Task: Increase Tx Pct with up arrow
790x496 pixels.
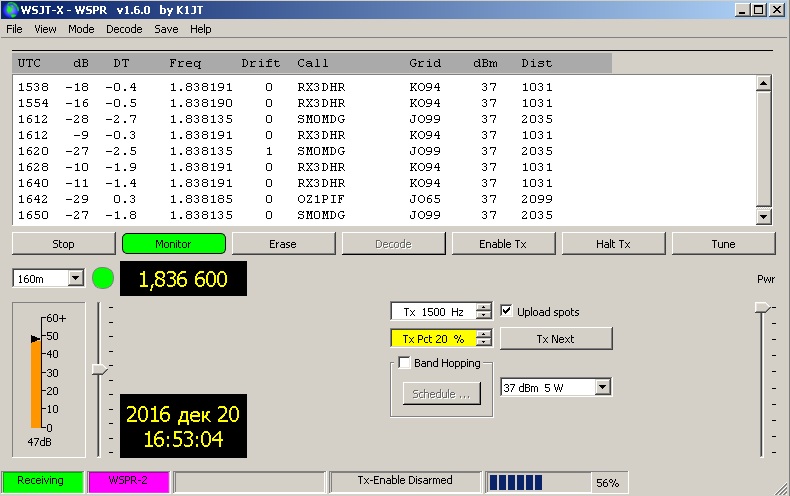Action: coord(484,334)
